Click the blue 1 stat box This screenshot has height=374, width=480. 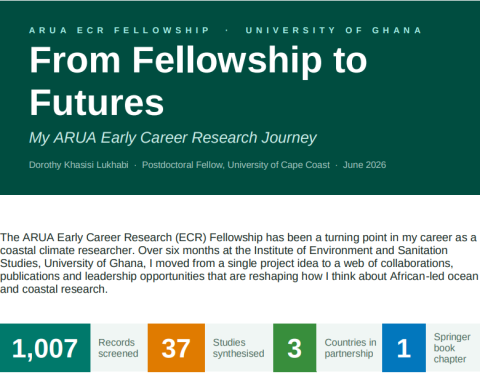click(404, 348)
